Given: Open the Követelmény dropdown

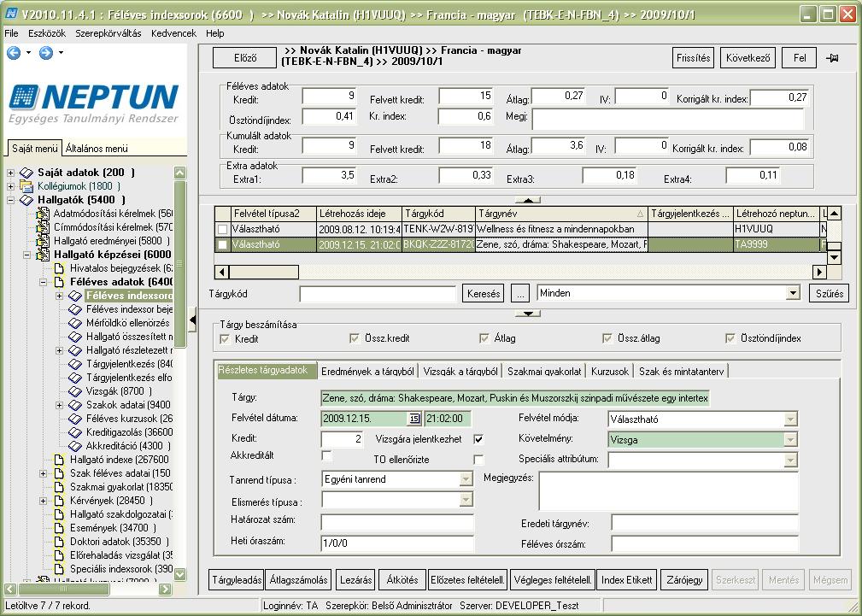Looking at the screenshot, I should [790, 439].
